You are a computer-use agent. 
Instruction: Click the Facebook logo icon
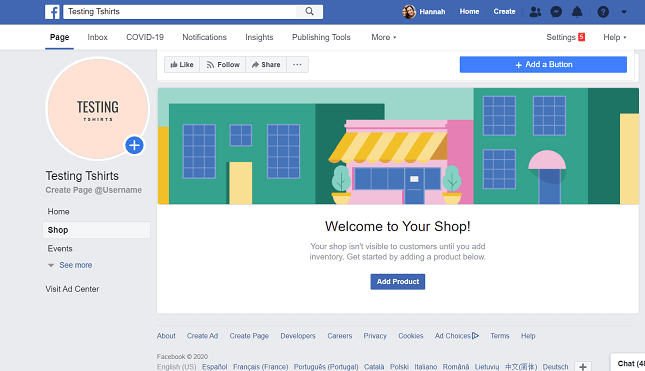pyautogui.click(x=52, y=12)
